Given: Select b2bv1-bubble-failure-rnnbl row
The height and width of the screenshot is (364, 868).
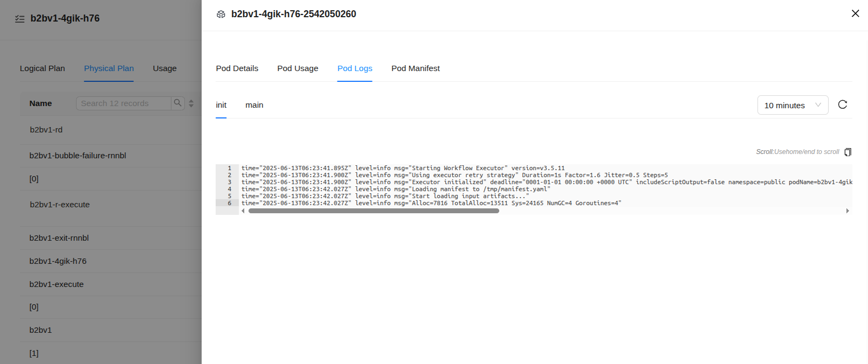Looking at the screenshot, I should (x=78, y=156).
